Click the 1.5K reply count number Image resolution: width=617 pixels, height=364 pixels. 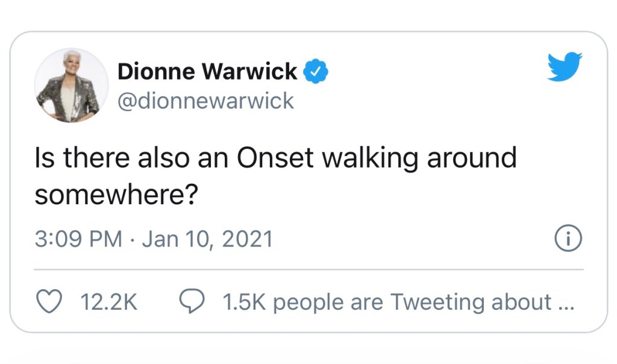pyautogui.click(x=244, y=302)
